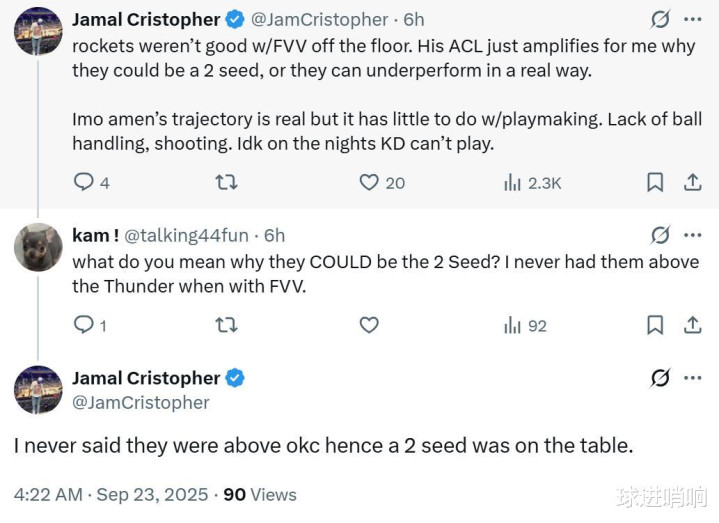This screenshot has height=523, width=719.
Task: Open the @JamCristopher handle in bottom tweet
Action: pyautogui.click(x=141, y=402)
